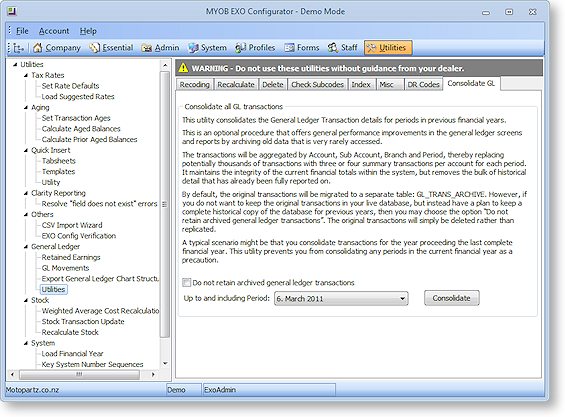Collapse the General Ledger tree node
Image resolution: width=565 pixels, height=417 pixels.
click(26, 247)
